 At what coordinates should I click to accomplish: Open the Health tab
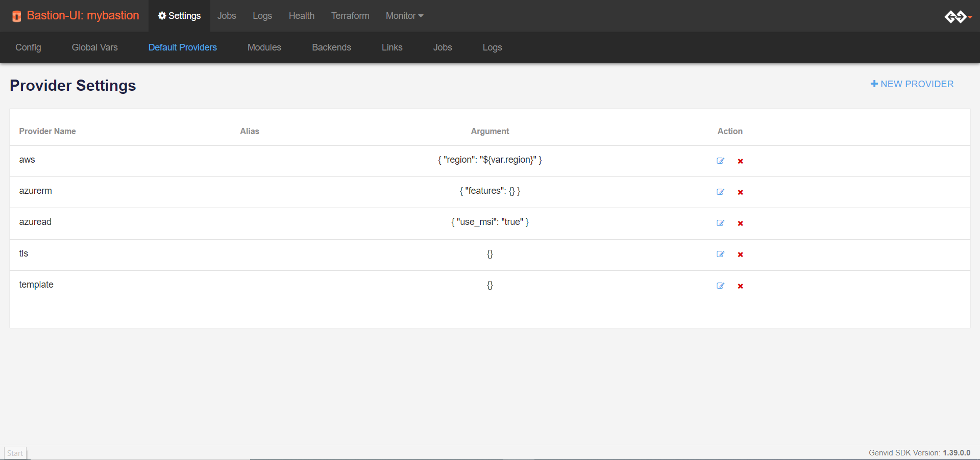(x=302, y=16)
